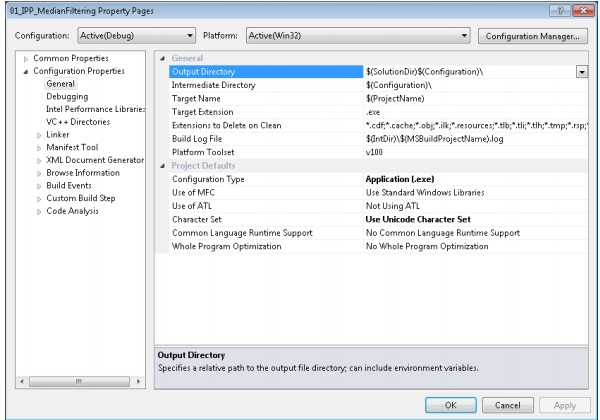Viewport: 600px width, 420px height.
Task: Expand the Linker tree node
Action: click(39, 133)
